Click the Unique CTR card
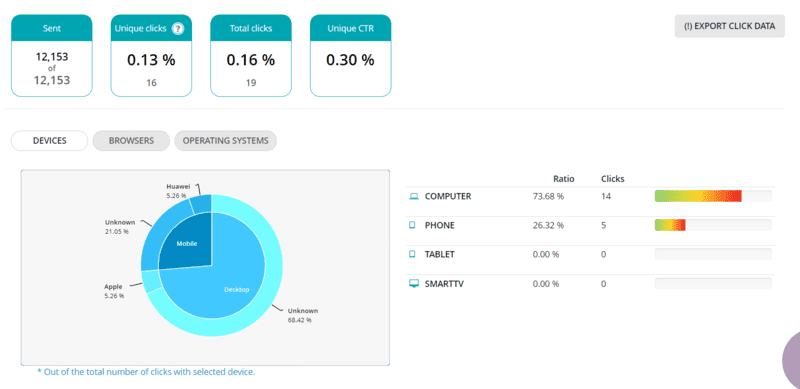 coord(351,55)
